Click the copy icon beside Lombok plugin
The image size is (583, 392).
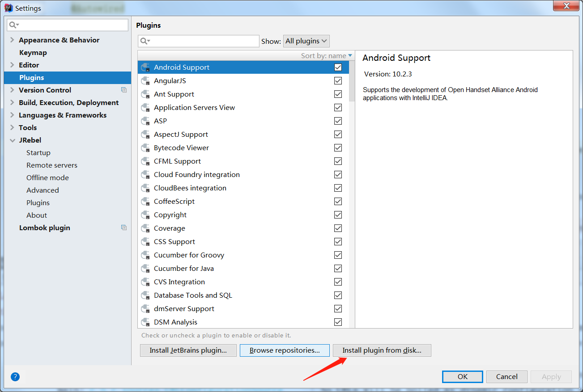124,228
